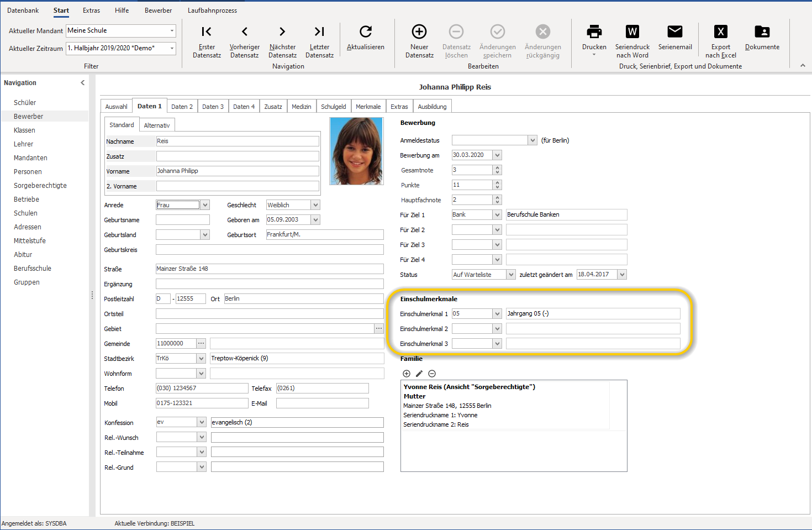Click the Gesamtnote spinner arrows

click(x=497, y=170)
